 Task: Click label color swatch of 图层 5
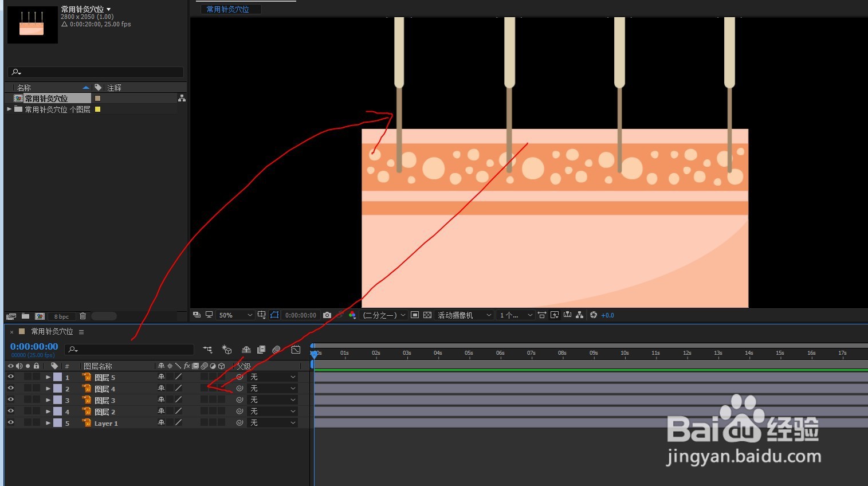[x=57, y=377]
